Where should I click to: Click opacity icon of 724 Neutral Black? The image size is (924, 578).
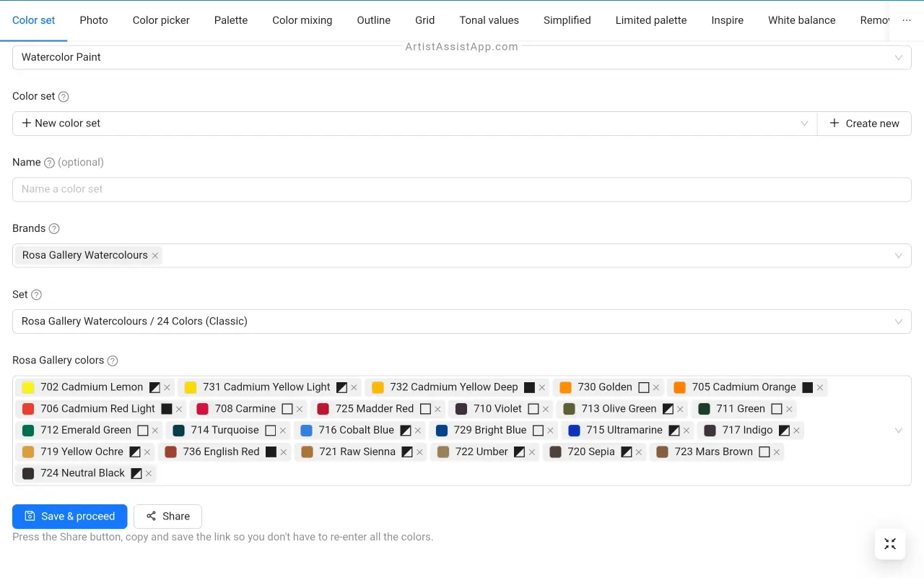click(x=136, y=474)
